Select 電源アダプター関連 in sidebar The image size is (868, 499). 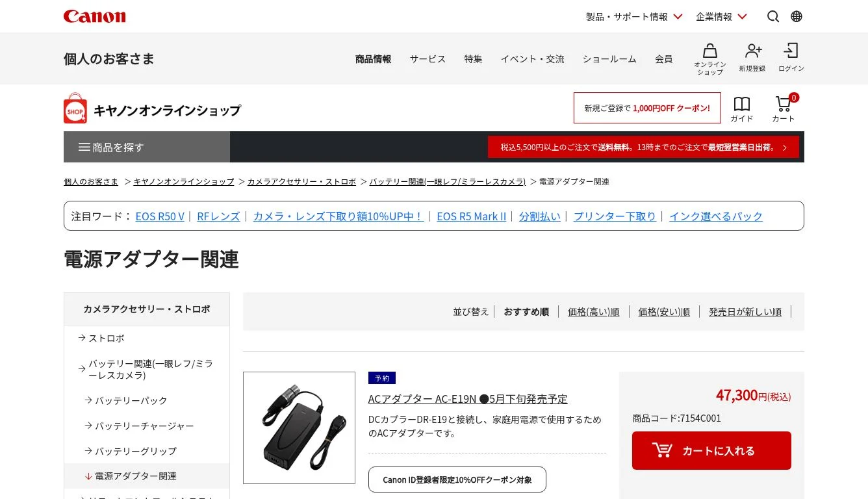click(x=136, y=476)
